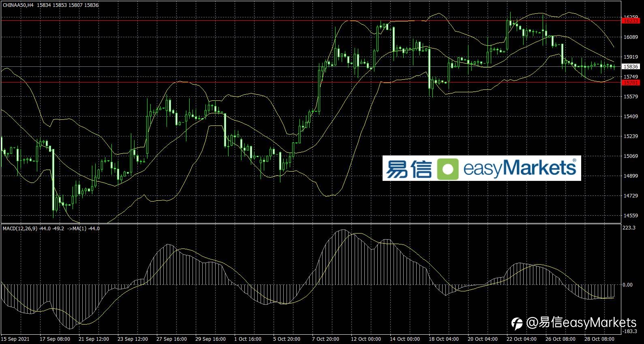Screen dimensions: 644x344
Task: Click the 22 Oct 04:00 time label
Action: (522, 339)
